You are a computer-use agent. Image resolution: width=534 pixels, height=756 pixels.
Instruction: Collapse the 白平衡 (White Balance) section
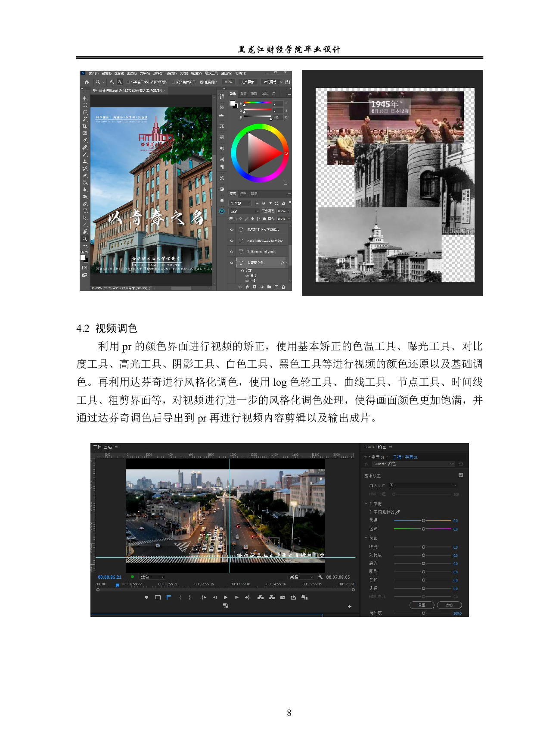tap(366, 503)
